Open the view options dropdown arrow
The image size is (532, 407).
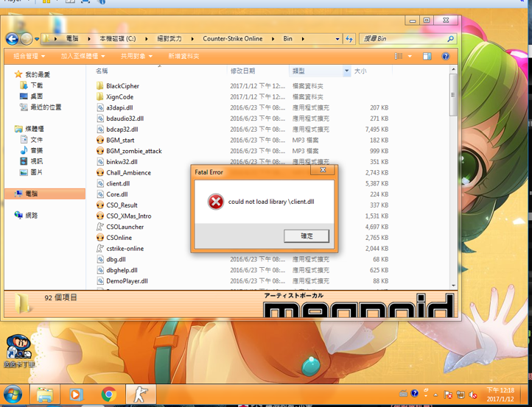(x=410, y=56)
